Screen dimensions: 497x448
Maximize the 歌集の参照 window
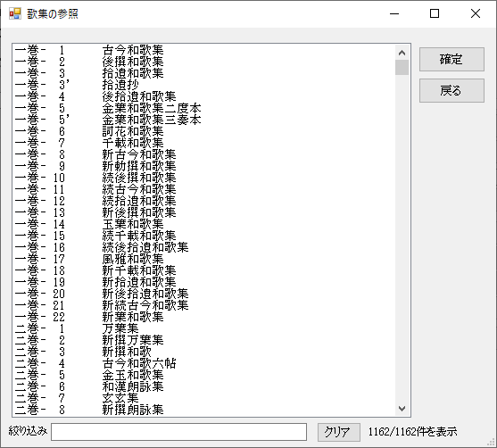coord(435,13)
